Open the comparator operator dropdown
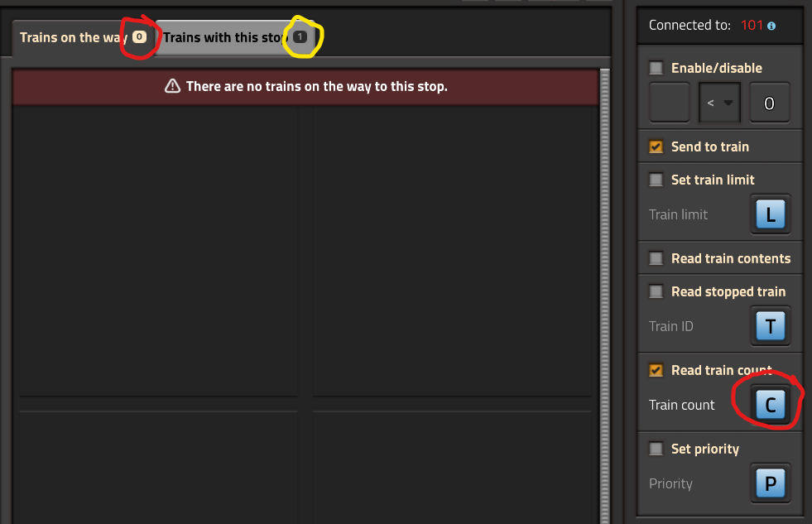This screenshot has width=812, height=524. pos(719,103)
